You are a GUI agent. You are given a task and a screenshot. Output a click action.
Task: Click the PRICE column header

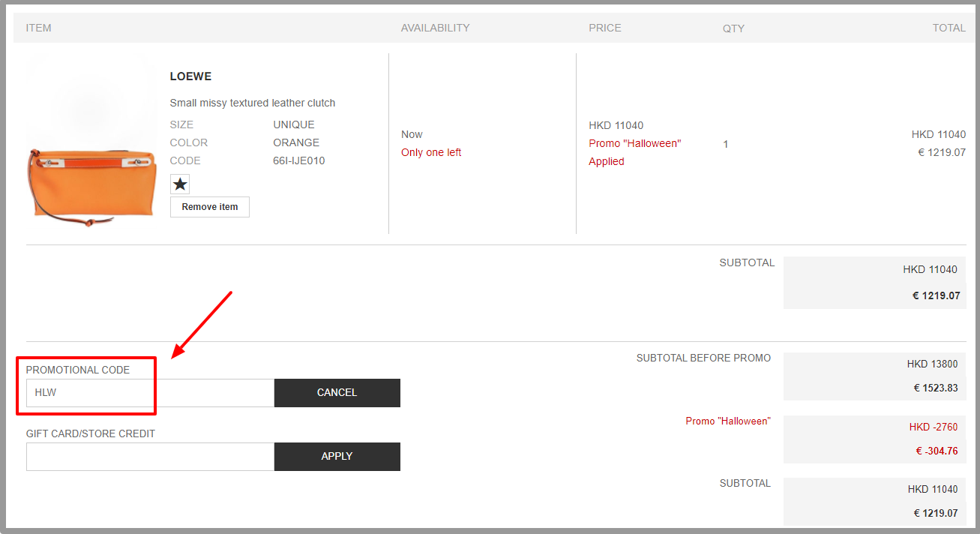point(605,28)
